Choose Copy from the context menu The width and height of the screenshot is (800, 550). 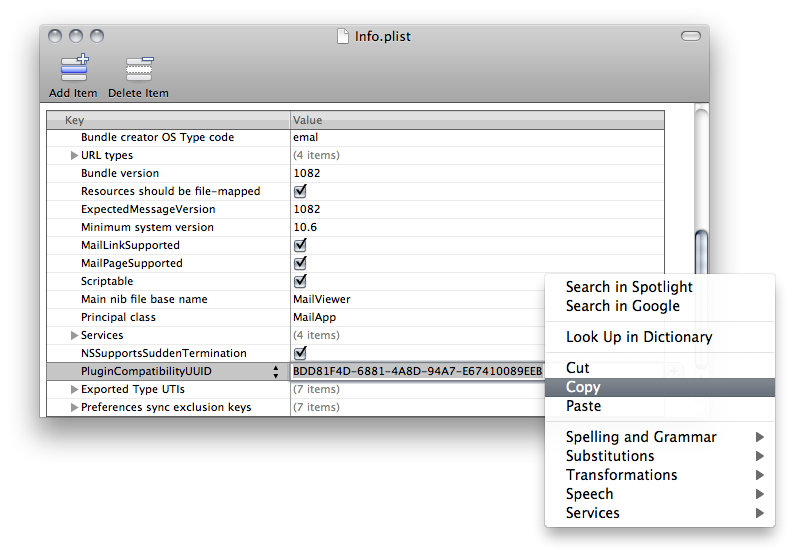click(660, 387)
